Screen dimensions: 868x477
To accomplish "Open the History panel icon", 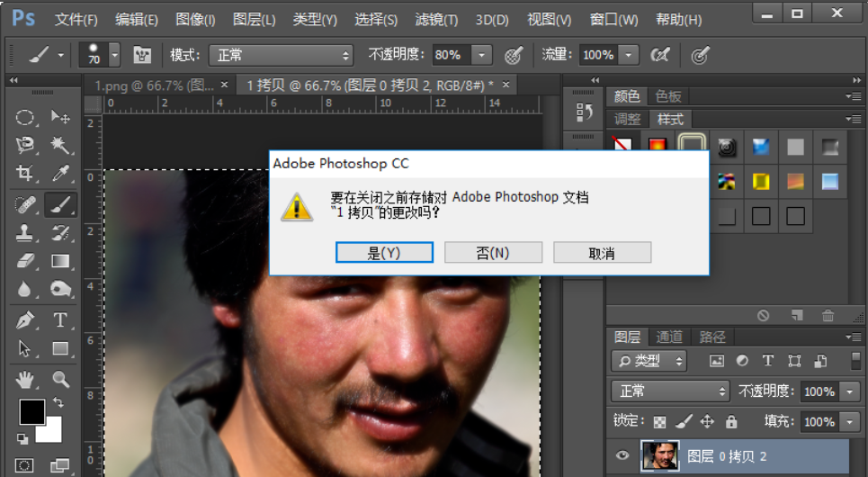I will [584, 112].
